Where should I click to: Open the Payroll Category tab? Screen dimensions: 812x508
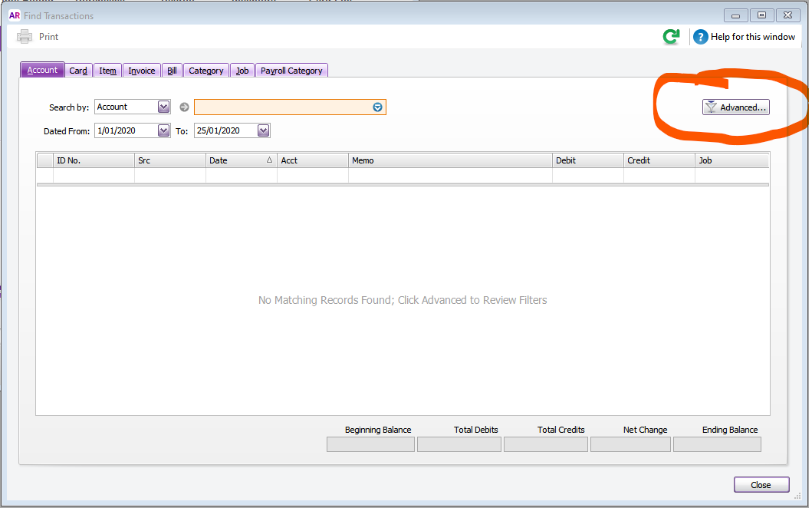[x=291, y=70]
